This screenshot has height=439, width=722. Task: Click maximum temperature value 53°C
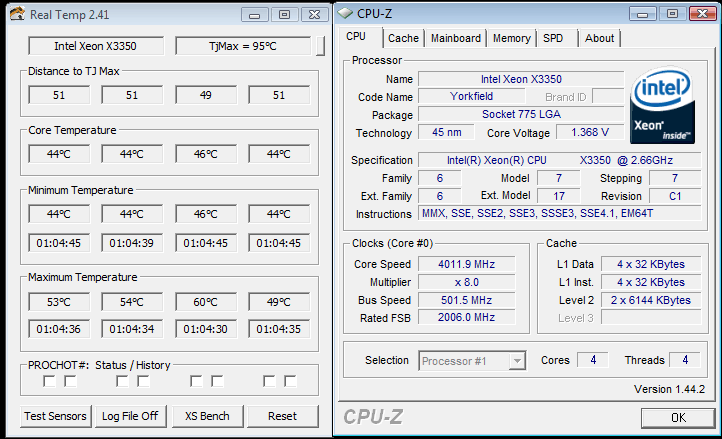(x=59, y=302)
